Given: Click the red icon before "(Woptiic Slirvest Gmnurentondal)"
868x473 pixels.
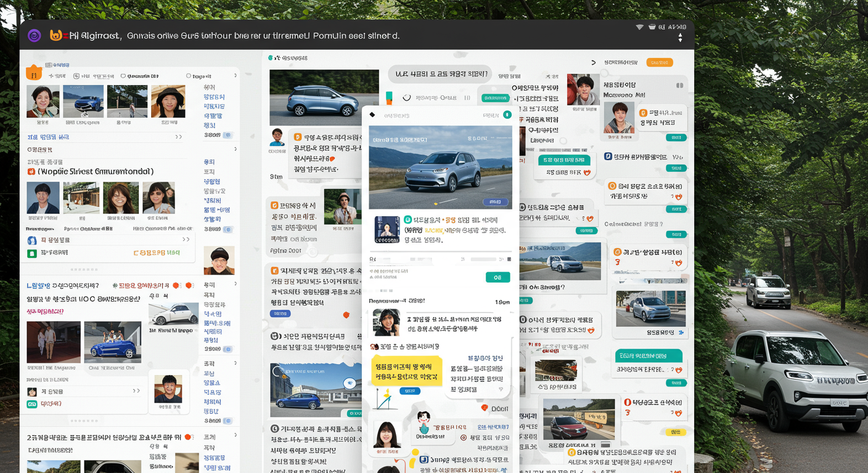Looking at the screenshot, I should point(31,171).
